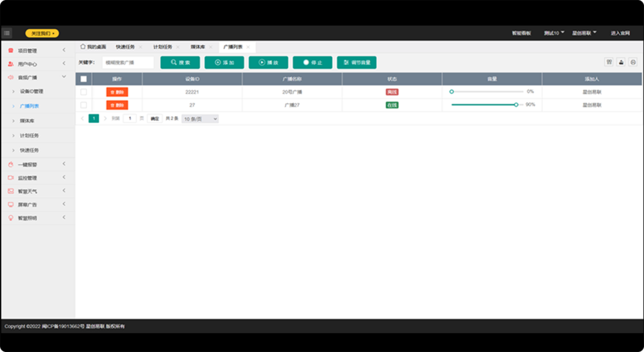Check the row checkbox for device 27
644x352 pixels.
click(84, 105)
